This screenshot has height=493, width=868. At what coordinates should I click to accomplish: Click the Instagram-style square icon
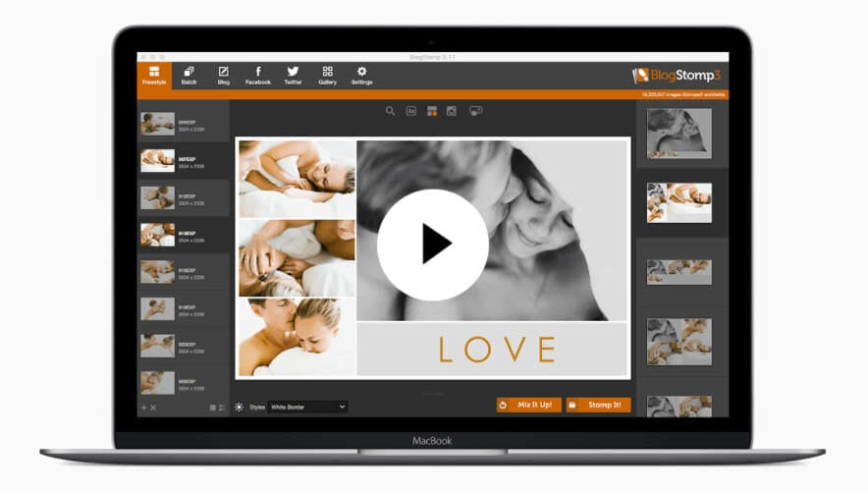click(452, 111)
